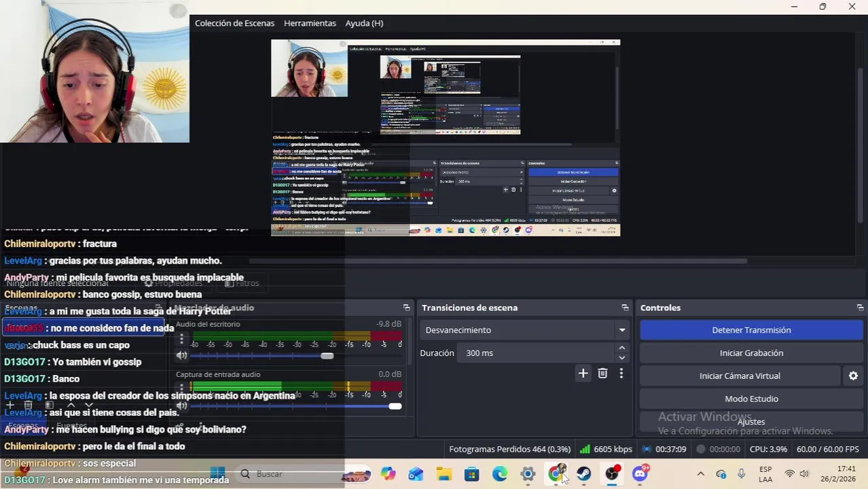Viewport: 868px width, 489px height.
Task: Open File Explorer from the taskbar
Action: click(444, 474)
